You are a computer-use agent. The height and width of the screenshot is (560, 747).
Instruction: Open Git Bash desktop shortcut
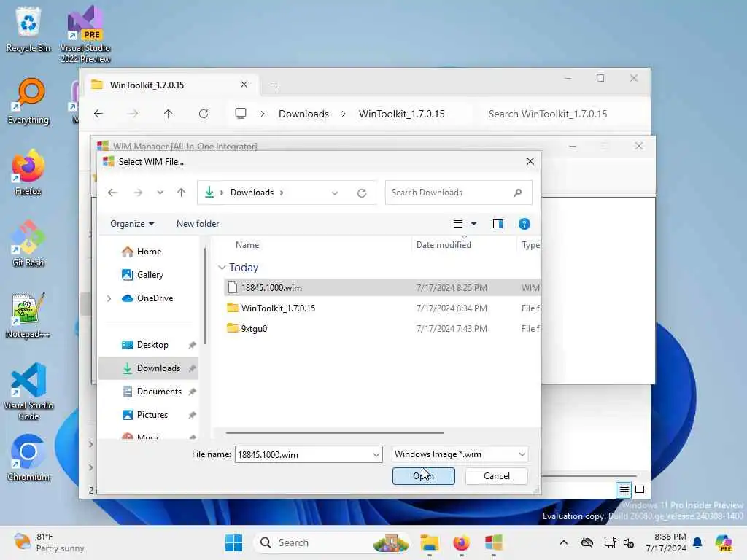[28, 244]
